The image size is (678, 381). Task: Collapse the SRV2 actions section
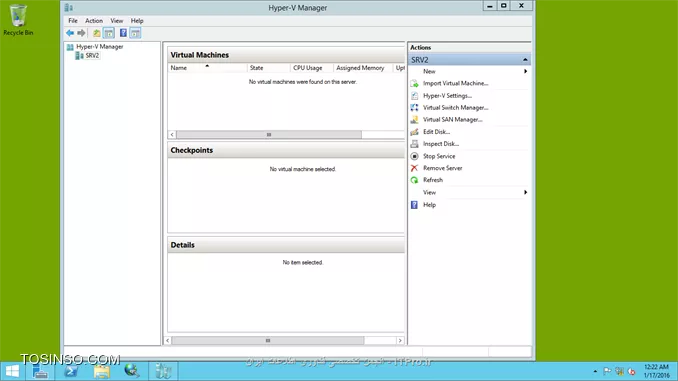(525, 60)
